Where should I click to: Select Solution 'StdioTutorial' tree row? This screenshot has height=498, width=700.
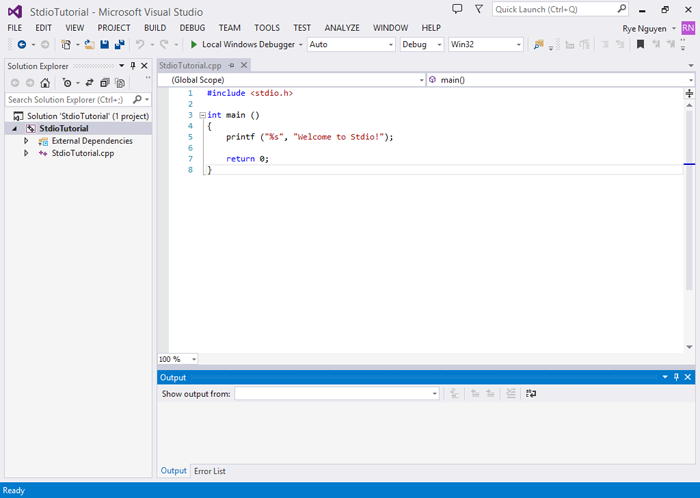[79, 116]
